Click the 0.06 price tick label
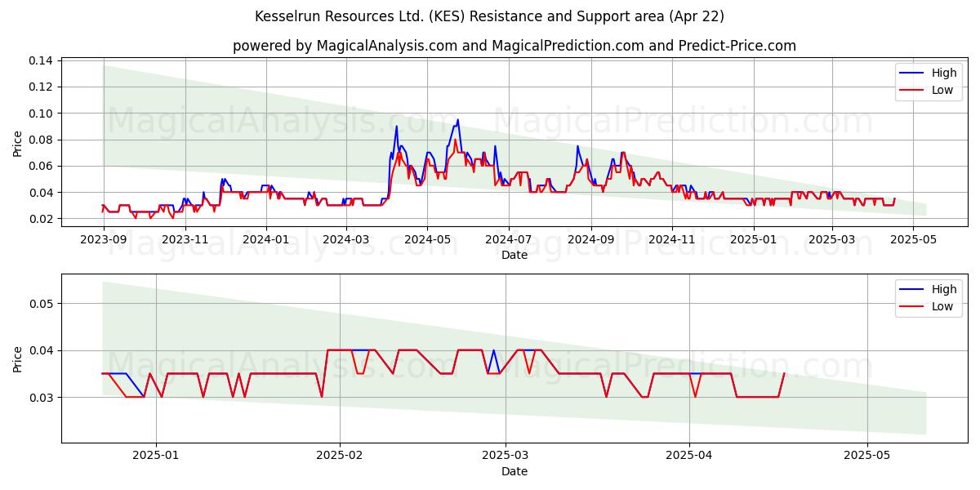 (x=41, y=166)
